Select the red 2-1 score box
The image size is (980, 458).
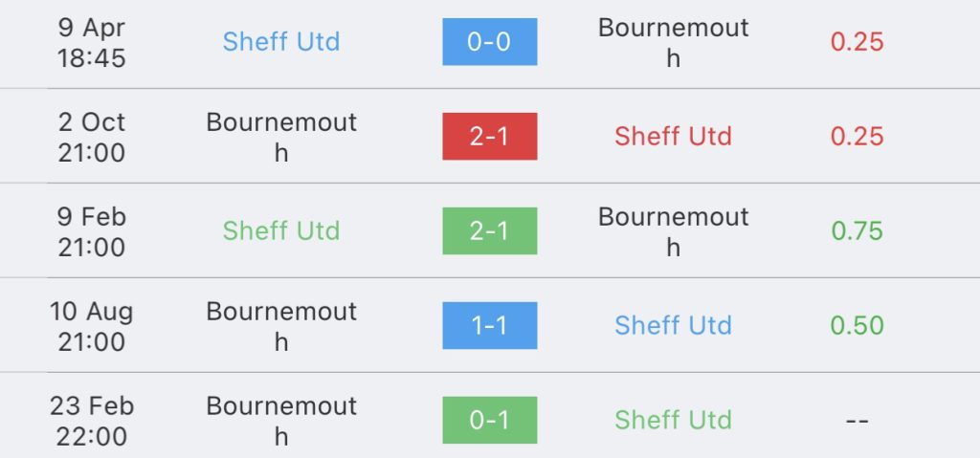coord(489,136)
